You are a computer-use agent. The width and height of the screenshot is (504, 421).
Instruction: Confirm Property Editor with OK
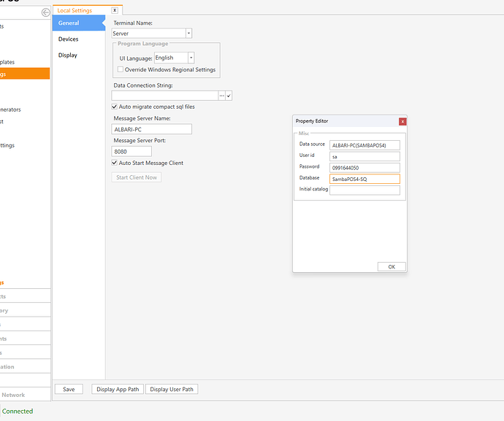tap(392, 266)
